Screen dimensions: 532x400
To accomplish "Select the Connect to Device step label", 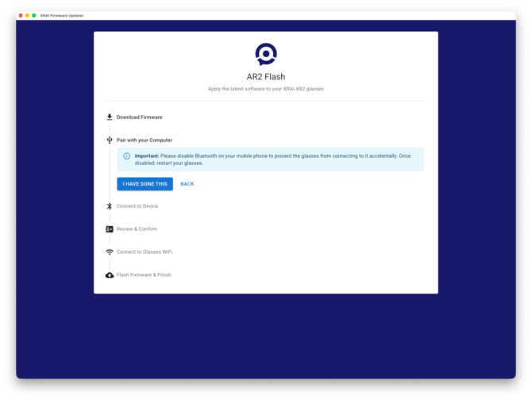I will 137,206.
